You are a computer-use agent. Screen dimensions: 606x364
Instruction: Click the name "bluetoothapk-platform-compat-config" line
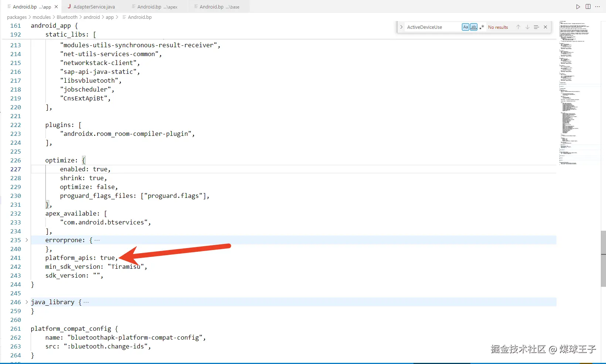[126, 337]
